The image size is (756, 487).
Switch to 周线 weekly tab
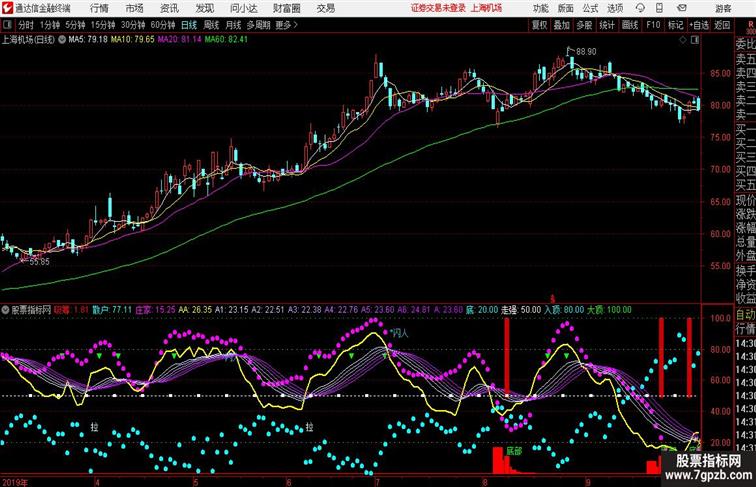point(211,25)
